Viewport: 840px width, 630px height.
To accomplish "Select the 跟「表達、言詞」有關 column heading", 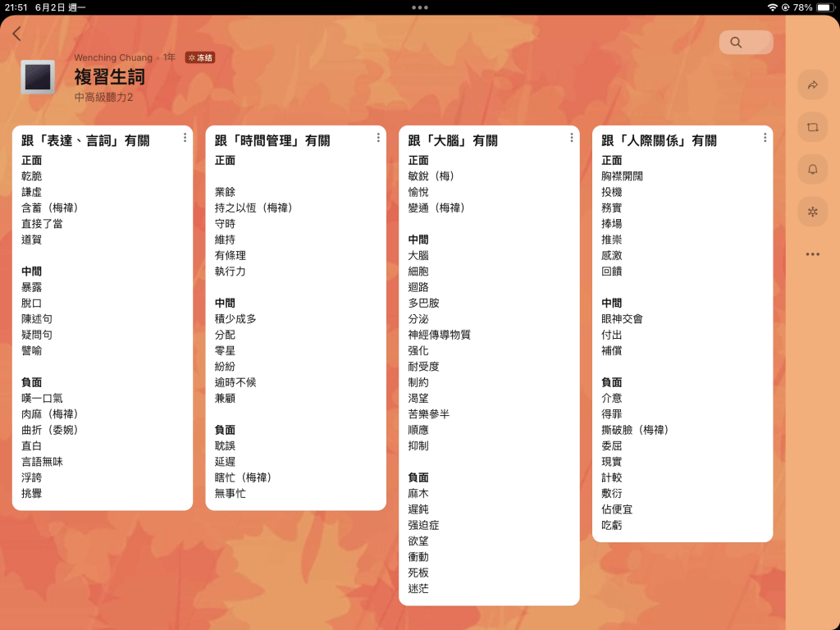I will [85, 141].
